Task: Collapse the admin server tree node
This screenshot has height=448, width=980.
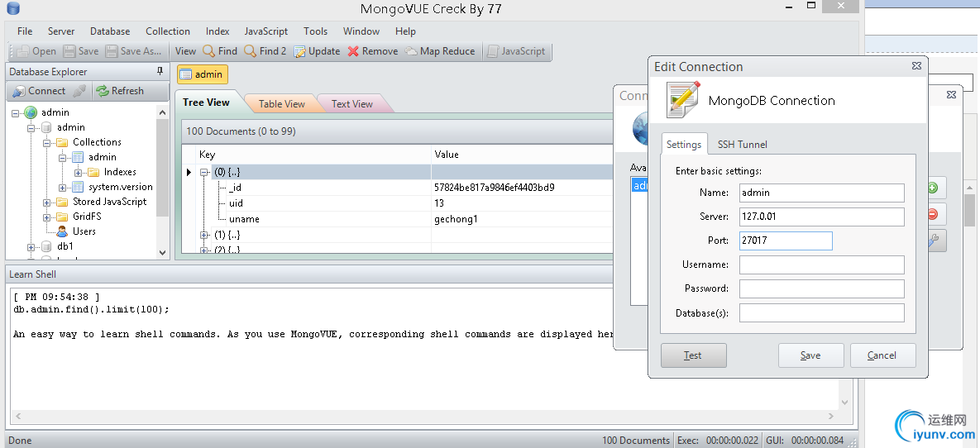Action: [x=16, y=113]
